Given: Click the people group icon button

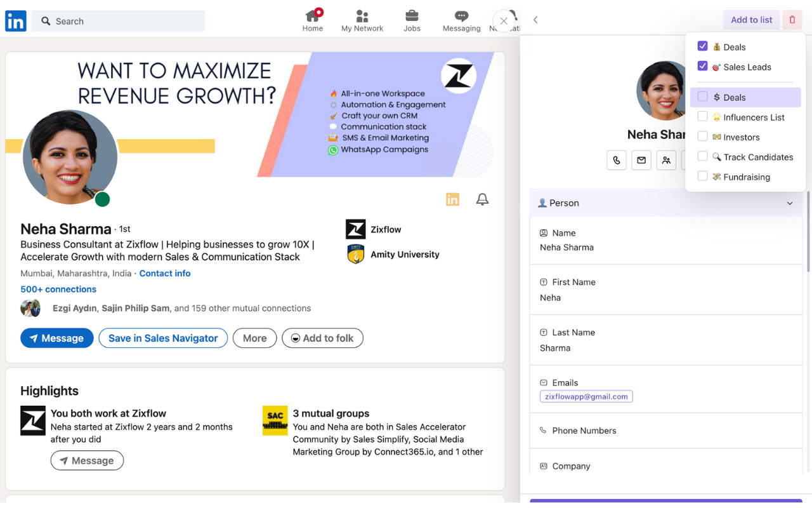Looking at the screenshot, I should (666, 161).
